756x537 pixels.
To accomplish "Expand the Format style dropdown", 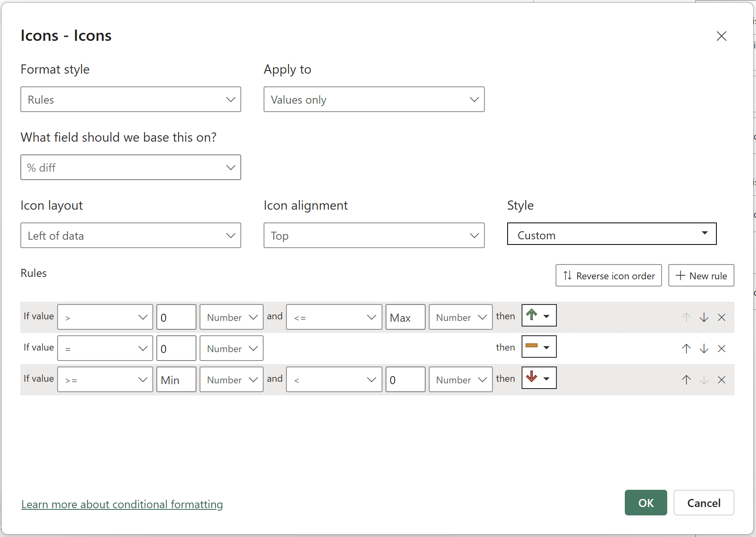I will pos(130,99).
